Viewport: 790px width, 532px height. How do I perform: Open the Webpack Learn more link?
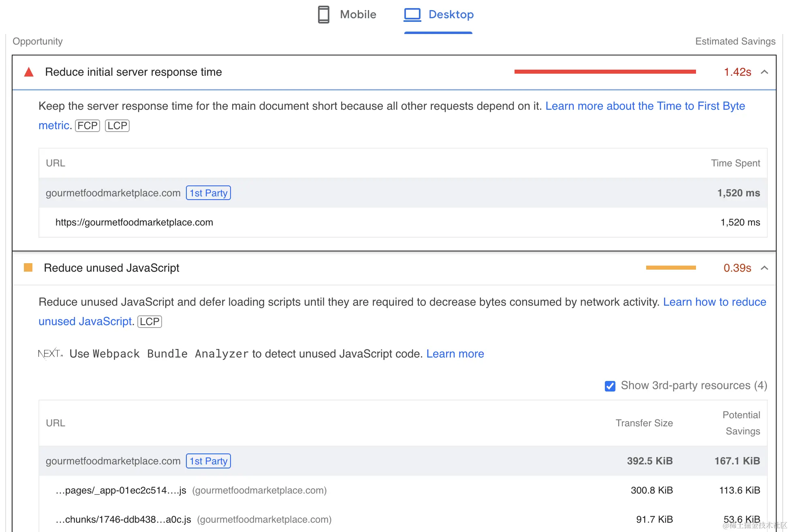tap(455, 354)
